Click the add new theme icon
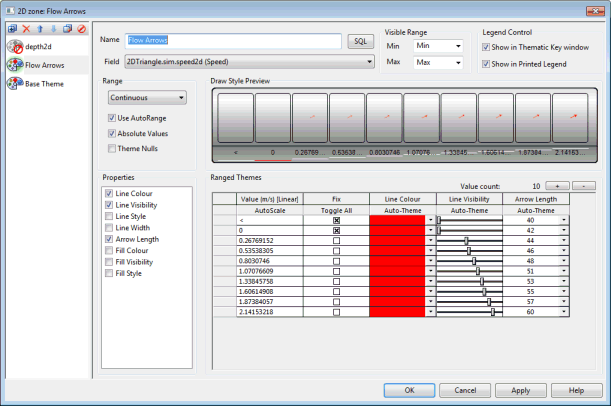The image size is (611, 406). [x=12, y=28]
